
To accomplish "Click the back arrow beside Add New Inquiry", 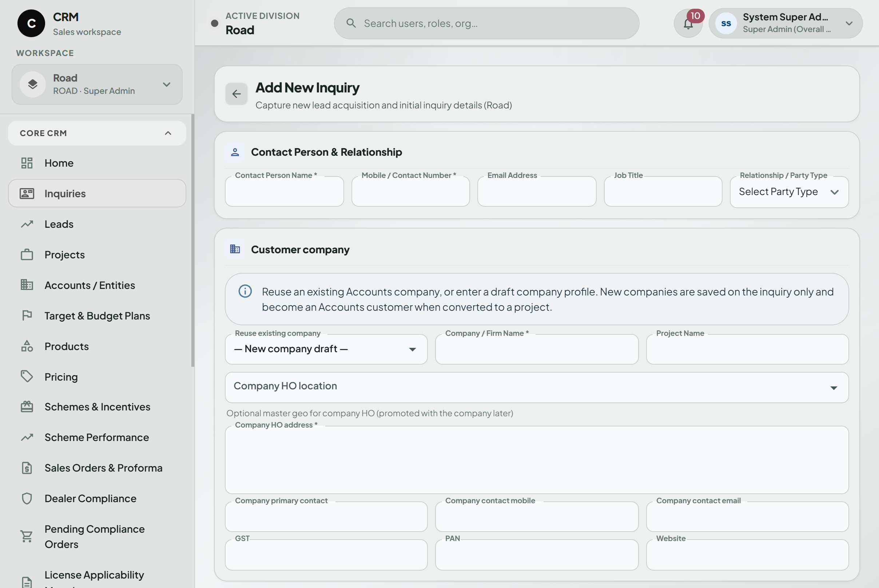I will pyautogui.click(x=236, y=94).
